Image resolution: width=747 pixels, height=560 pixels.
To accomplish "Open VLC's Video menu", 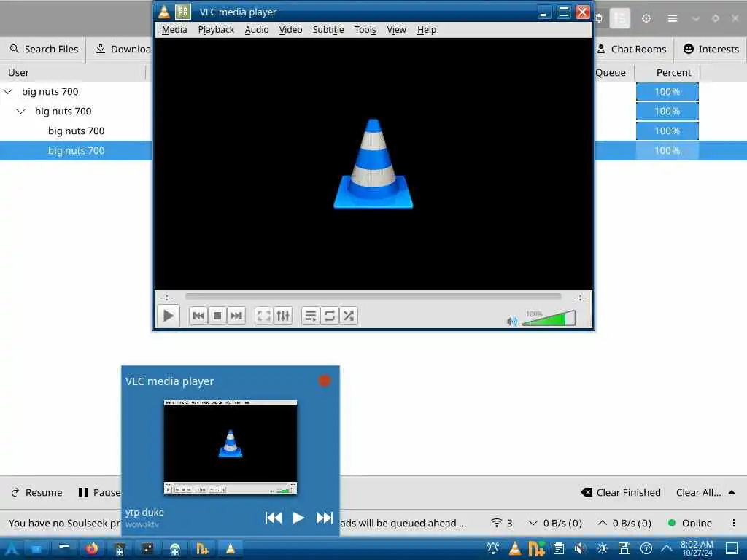I will (x=290, y=29).
